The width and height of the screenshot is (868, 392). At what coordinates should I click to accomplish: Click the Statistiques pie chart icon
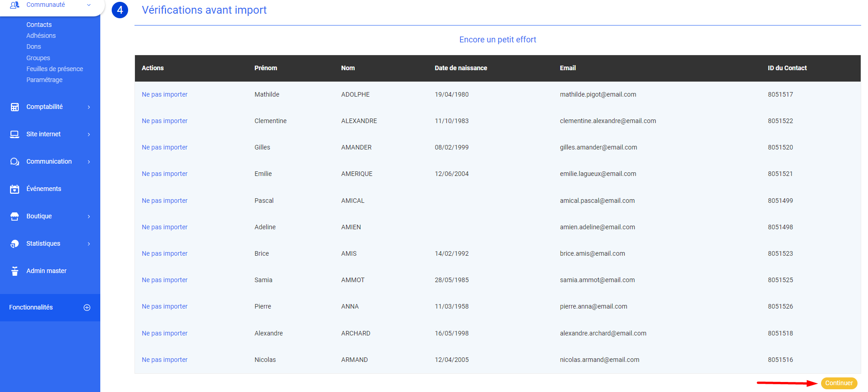click(x=15, y=244)
